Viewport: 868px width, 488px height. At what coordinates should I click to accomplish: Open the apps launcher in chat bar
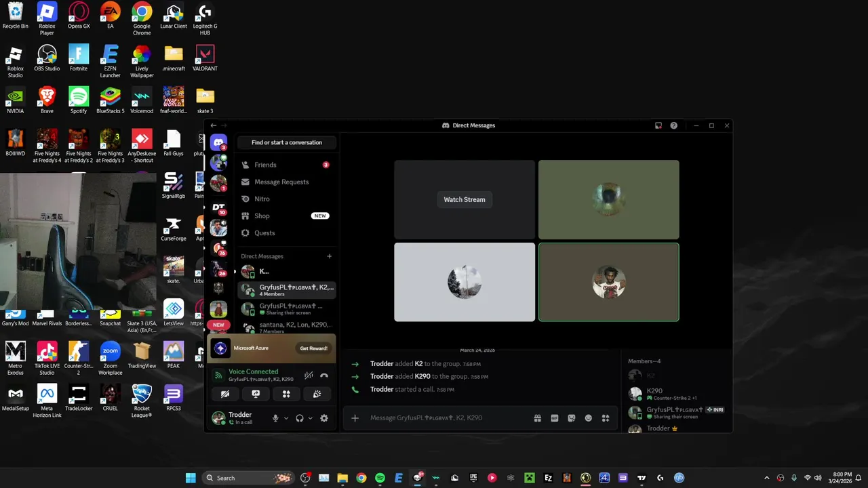click(606, 418)
